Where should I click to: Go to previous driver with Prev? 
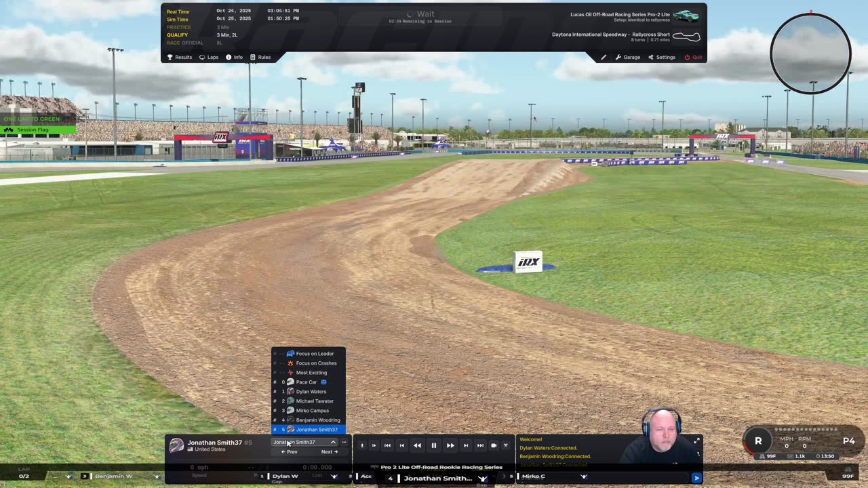pyautogui.click(x=290, y=451)
